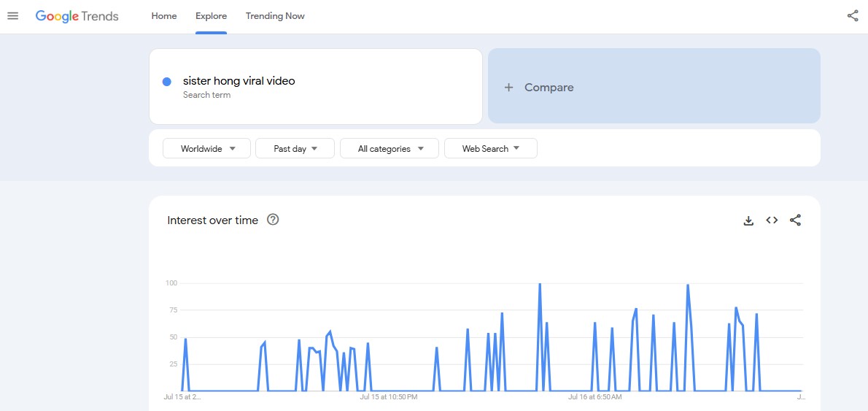Switch to the Trending Now tab
Viewport: 868px width, 411px height.
[275, 16]
